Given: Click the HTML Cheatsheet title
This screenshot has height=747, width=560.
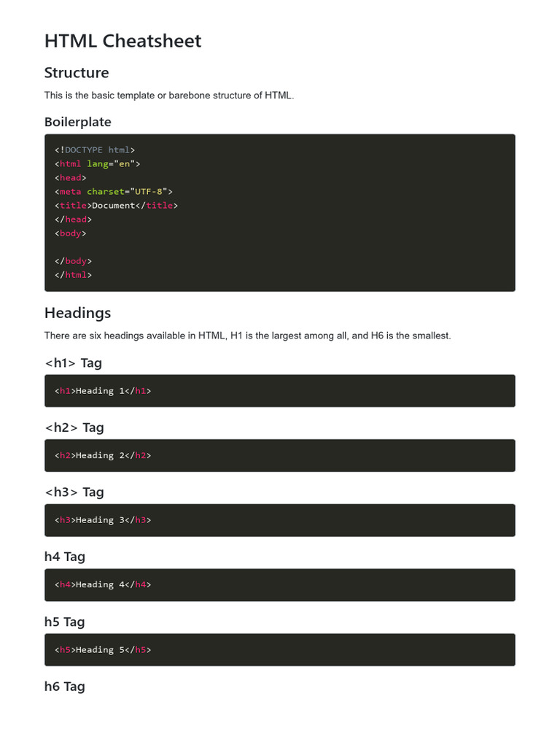Looking at the screenshot, I should pyautogui.click(x=122, y=41).
